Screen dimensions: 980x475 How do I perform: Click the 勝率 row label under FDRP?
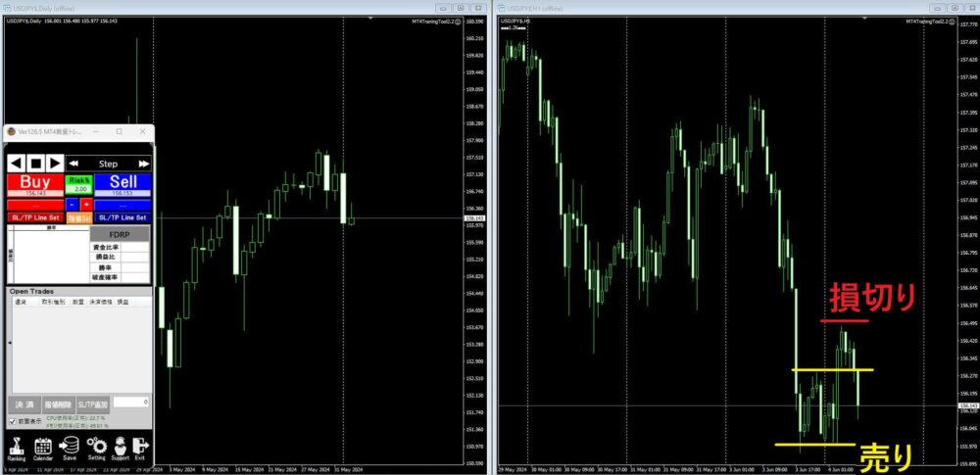105,267
